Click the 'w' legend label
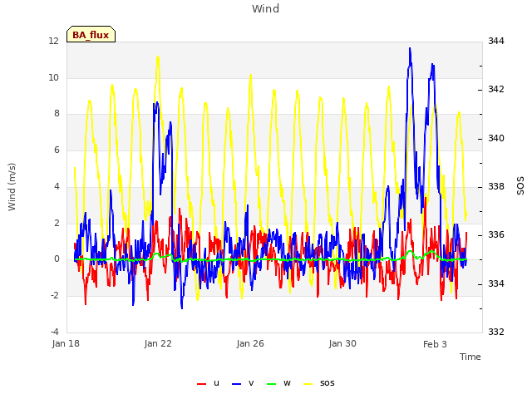The image size is (532, 399). pos(287,383)
